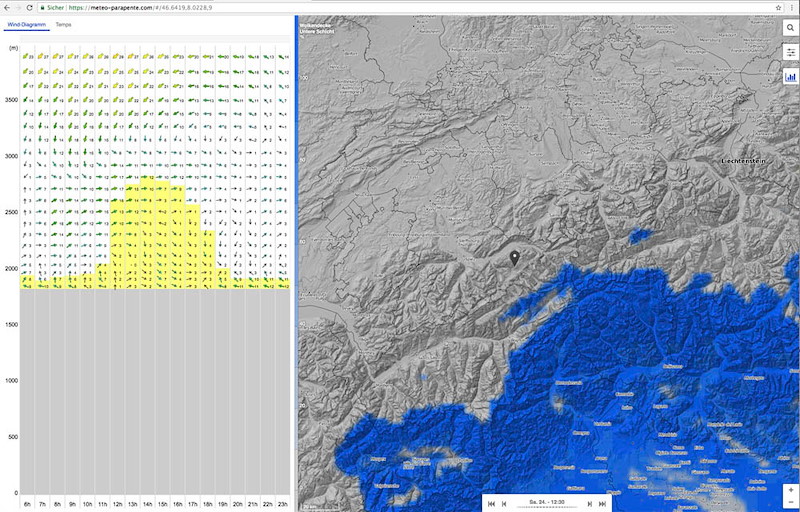Select the location pin marker on map

coord(515,258)
